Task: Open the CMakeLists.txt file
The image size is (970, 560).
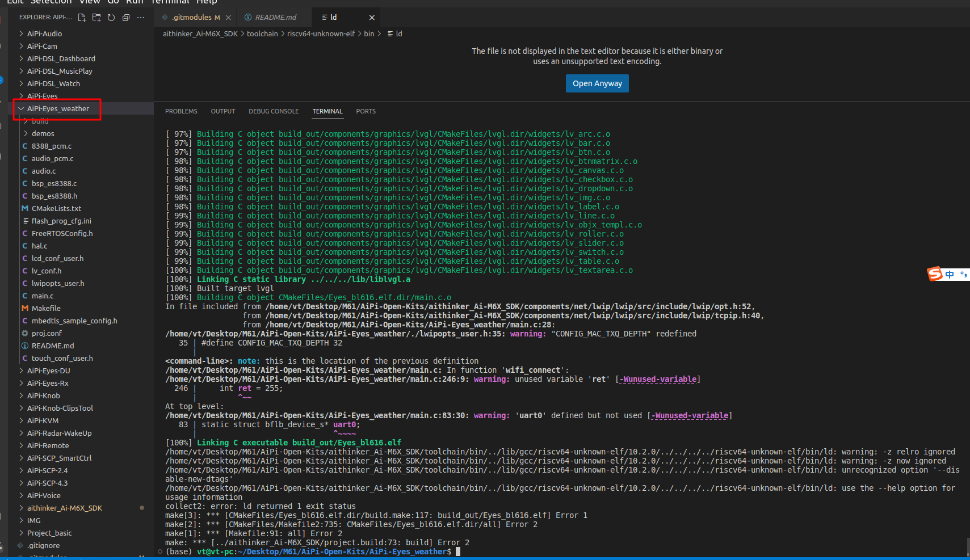Action: 81,208
